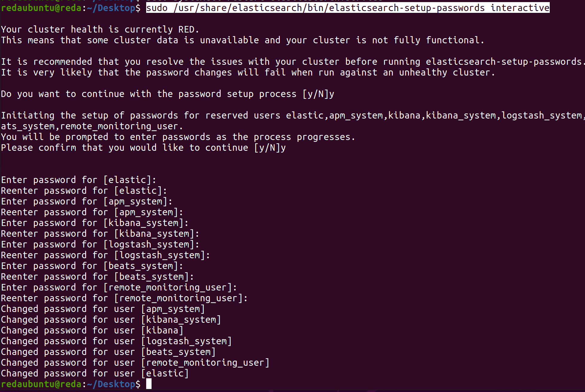Image resolution: width=585 pixels, height=392 pixels.
Task: Click the 'Reenter password for [elastic]' line
Action: point(84,191)
